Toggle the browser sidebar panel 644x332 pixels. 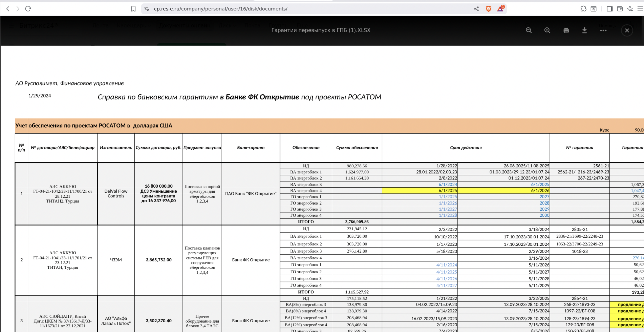point(609,9)
